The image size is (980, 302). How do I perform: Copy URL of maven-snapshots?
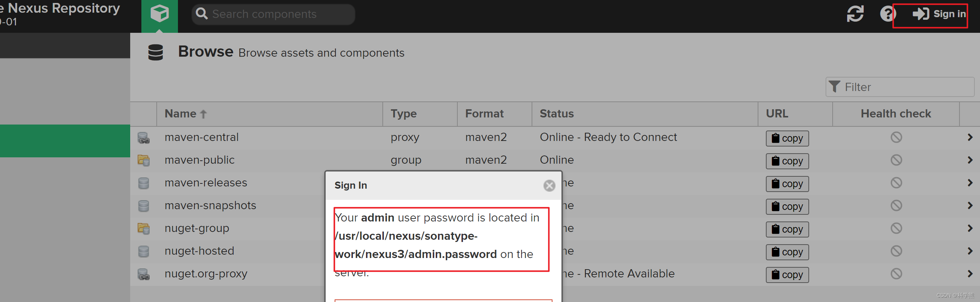pos(787,207)
